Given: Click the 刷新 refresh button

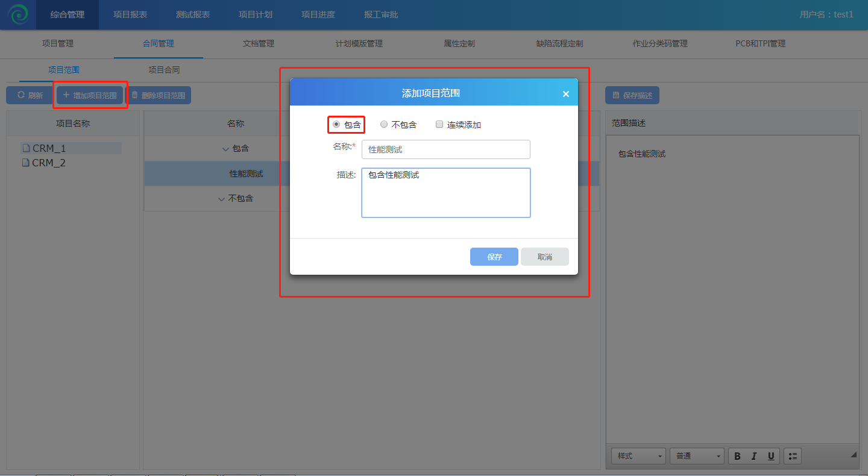Looking at the screenshot, I should click(30, 95).
